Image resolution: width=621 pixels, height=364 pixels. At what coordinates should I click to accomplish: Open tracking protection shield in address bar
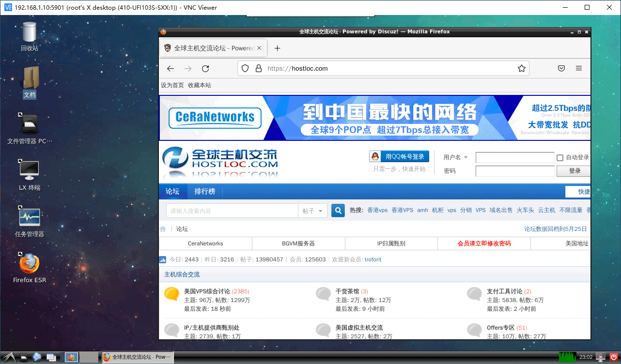[x=245, y=69]
